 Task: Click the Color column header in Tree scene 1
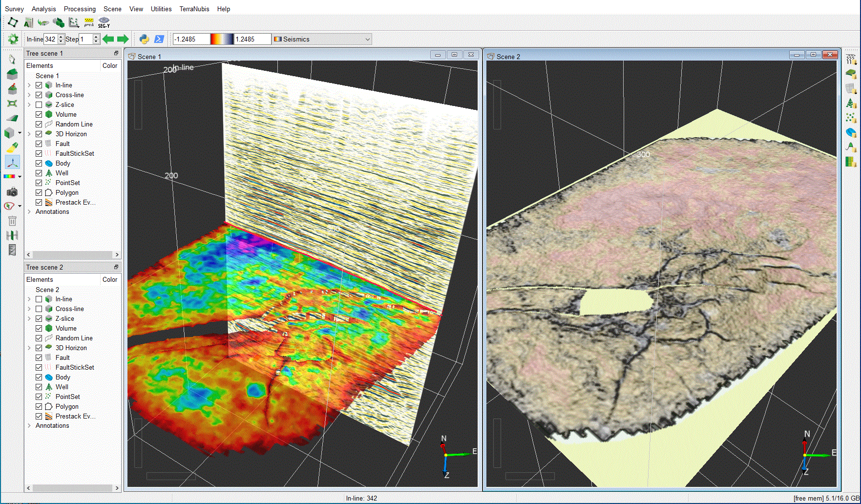point(109,65)
